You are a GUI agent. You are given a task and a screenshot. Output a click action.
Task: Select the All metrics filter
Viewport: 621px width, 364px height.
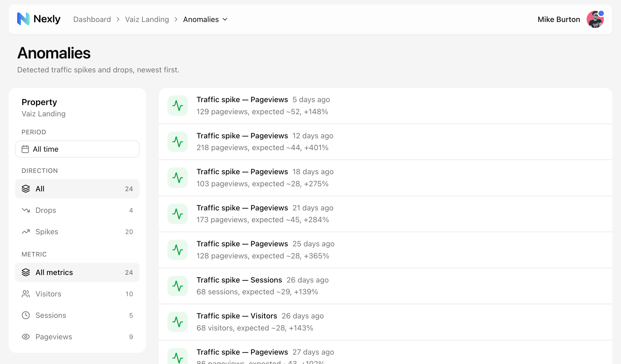(77, 272)
